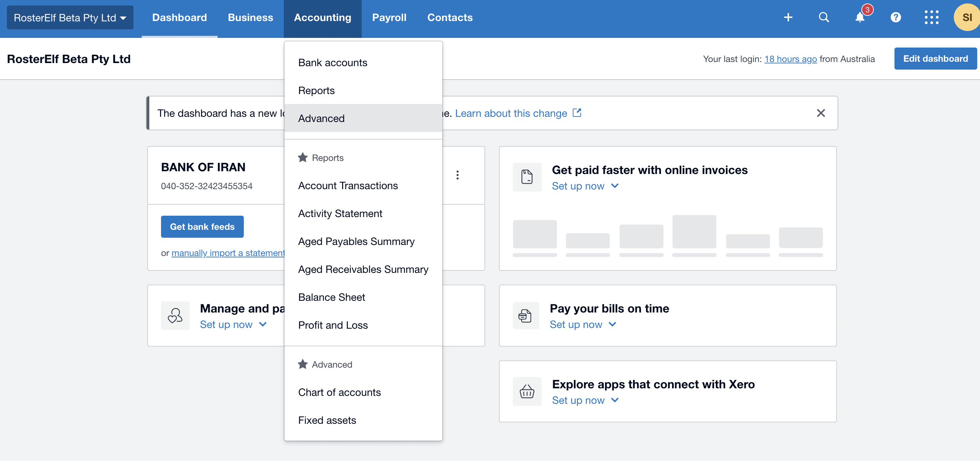Select Aged Receivables Summary report

363,269
